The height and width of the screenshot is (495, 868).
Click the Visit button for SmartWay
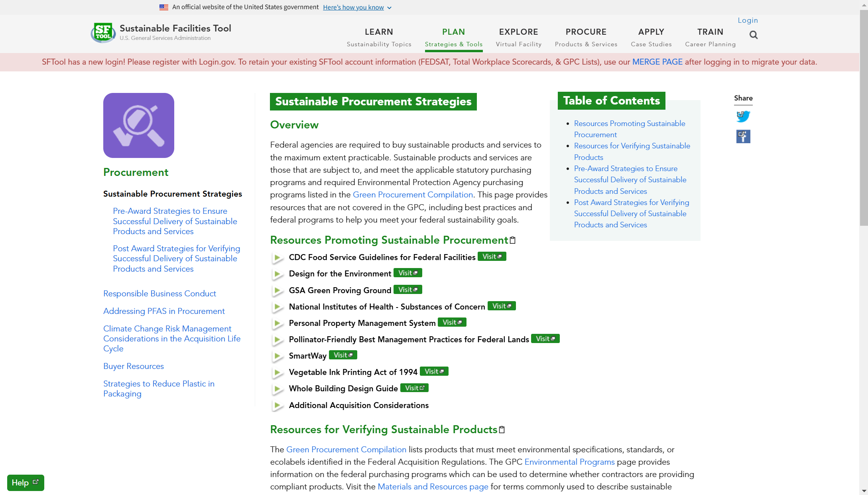tap(343, 355)
